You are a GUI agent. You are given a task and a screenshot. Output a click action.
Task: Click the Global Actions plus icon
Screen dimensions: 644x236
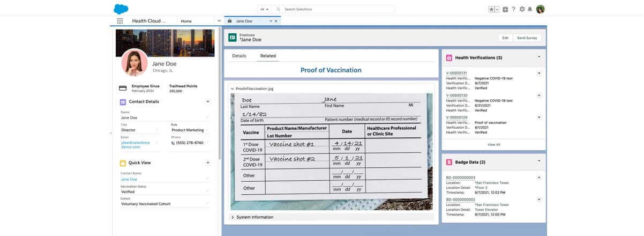coord(505,9)
